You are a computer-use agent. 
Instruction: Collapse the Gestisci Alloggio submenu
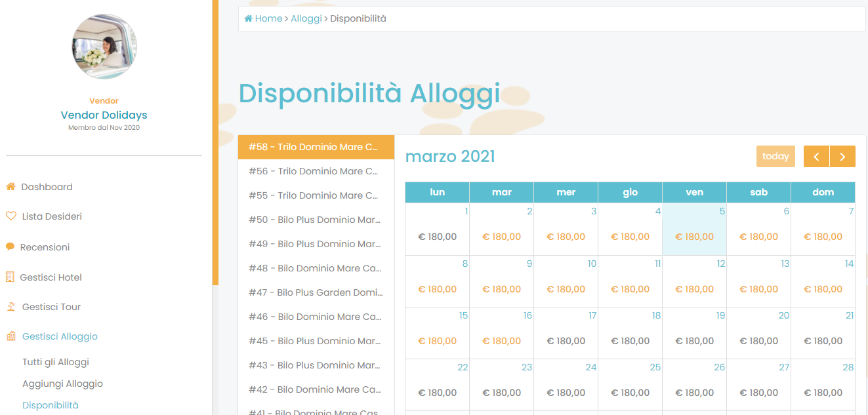tap(60, 336)
